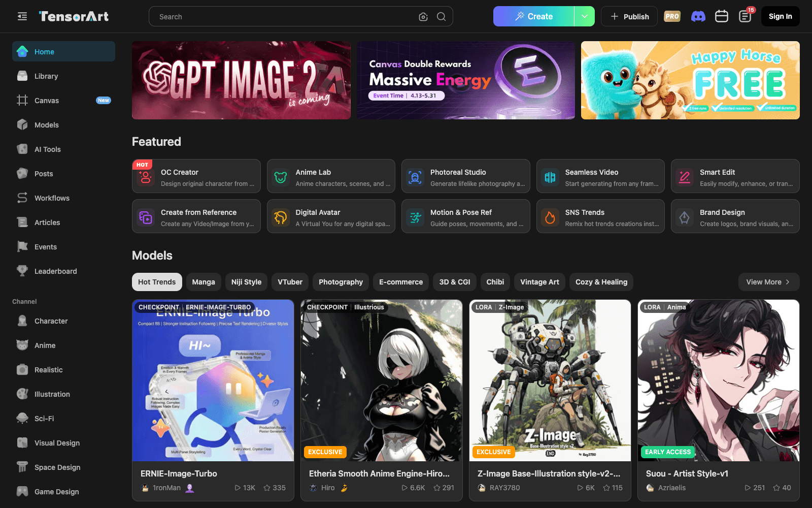Image resolution: width=812 pixels, height=508 pixels.
Task: Open SNS Trends flame icon
Action: pos(550,217)
